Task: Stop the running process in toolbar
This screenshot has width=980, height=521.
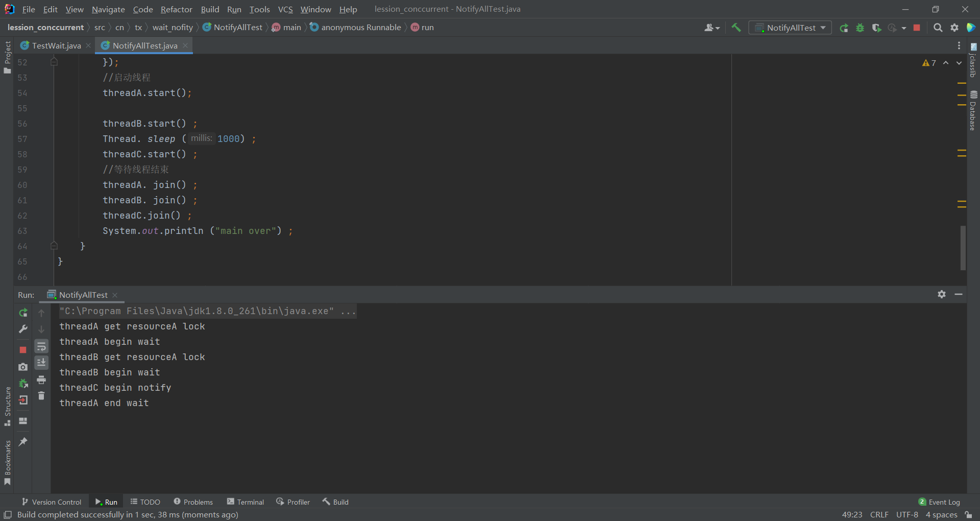Action: (917, 28)
